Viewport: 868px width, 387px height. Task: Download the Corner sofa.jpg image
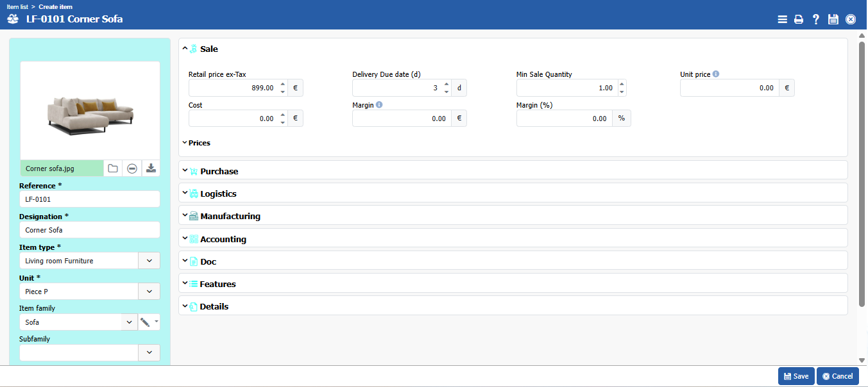(151, 169)
